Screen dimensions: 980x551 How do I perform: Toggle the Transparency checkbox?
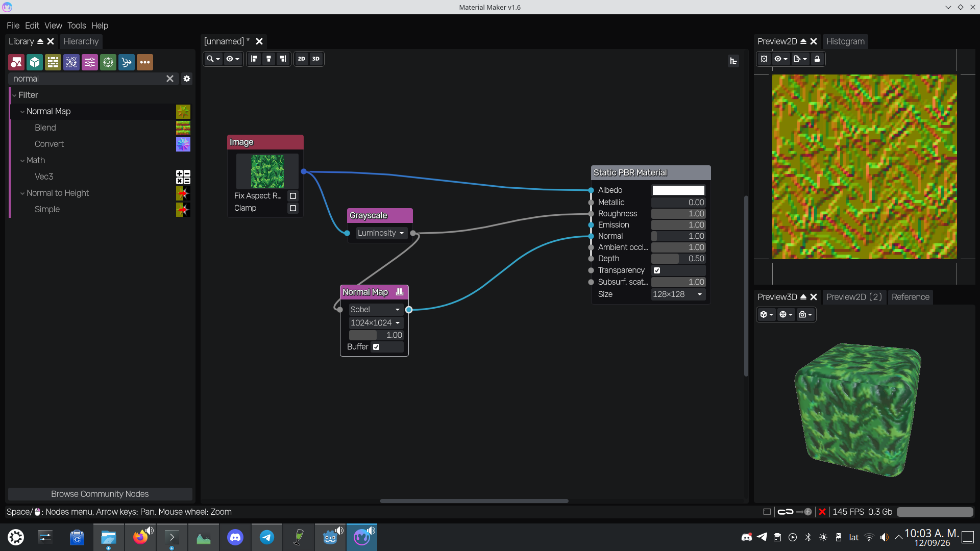click(657, 270)
